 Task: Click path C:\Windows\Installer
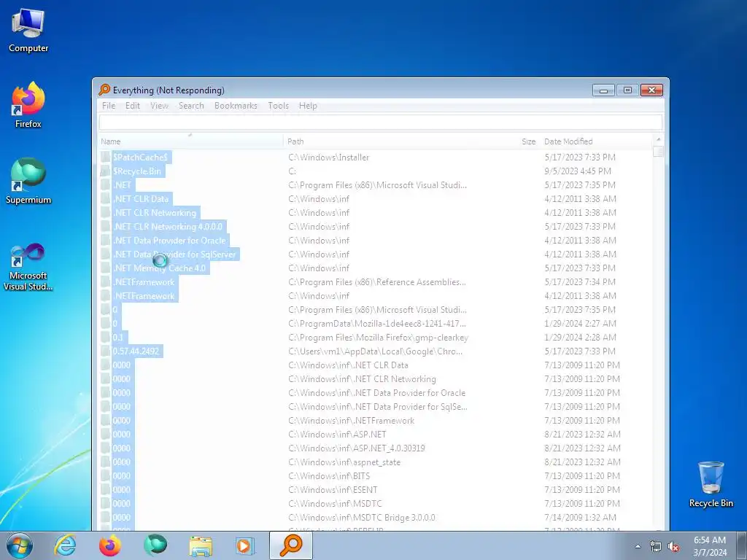pos(329,157)
